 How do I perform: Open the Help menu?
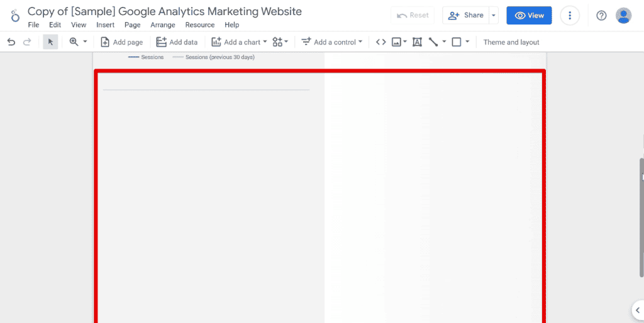click(231, 25)
